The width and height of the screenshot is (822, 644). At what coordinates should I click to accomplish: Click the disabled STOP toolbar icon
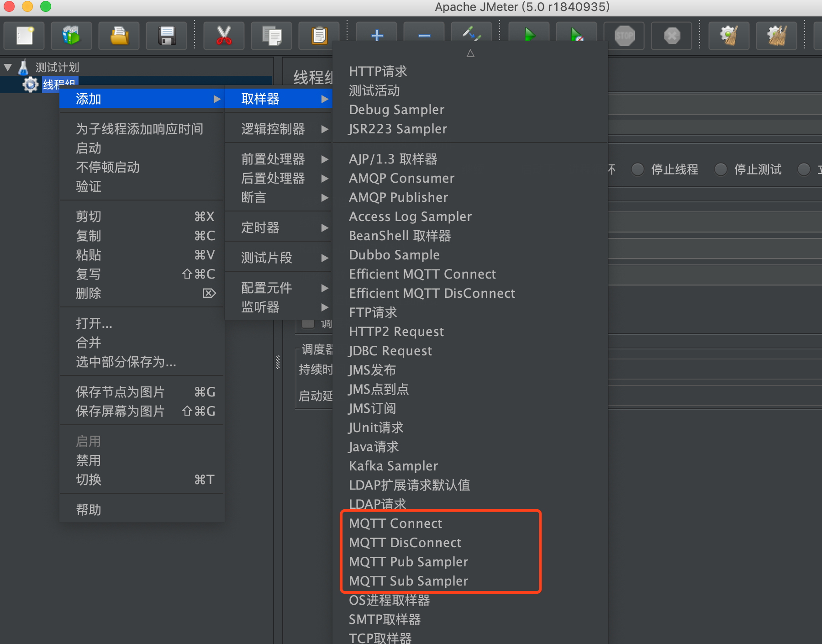coord(624,36)
